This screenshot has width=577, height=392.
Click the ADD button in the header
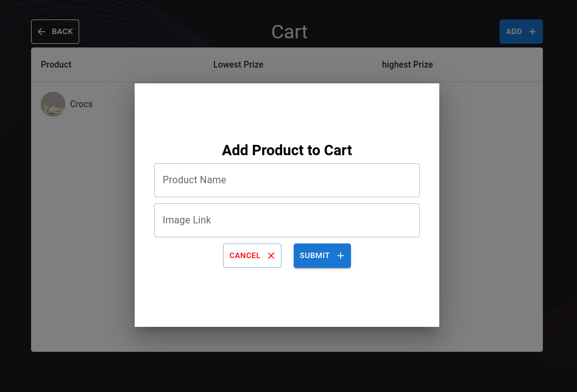[x=521, y=31]
